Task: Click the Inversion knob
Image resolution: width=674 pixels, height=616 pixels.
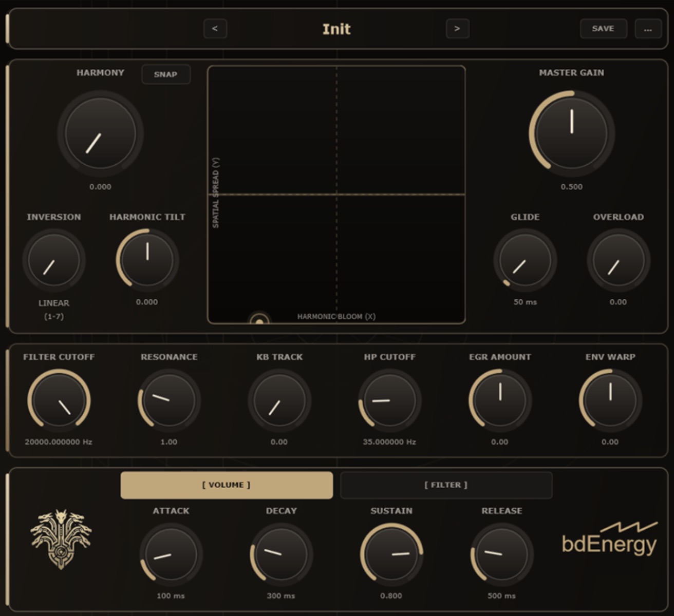Action: coord(54,260)
